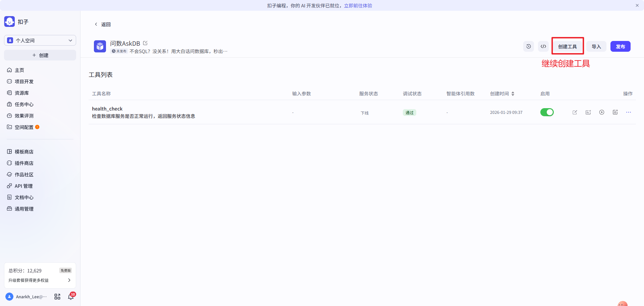Image resolution: width=644 pixels, height=306 pixels.
Task: Open the code view icon
Action: pyautogui.click(x=543, y=46)
